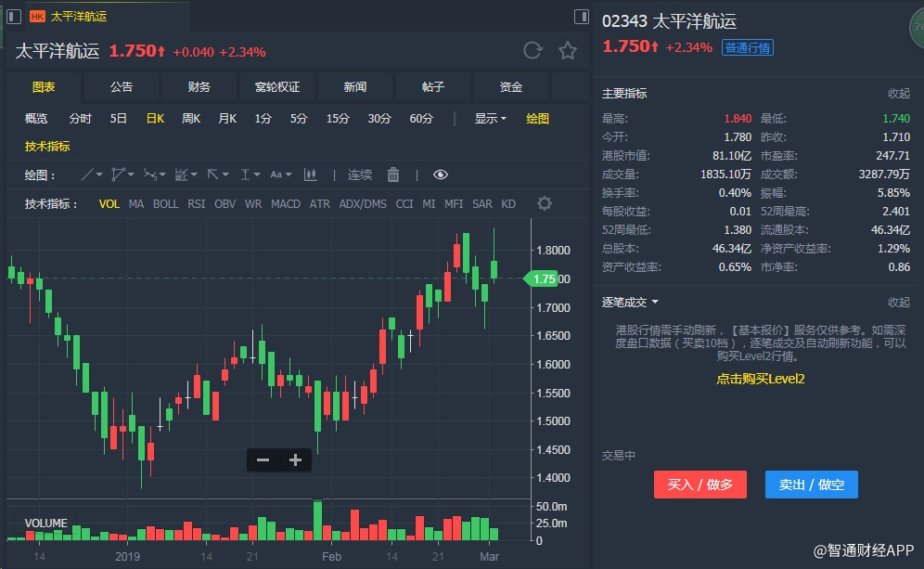This screenshot has height=569, width=924.
Task: Click the HK market badge icon
Action: [37, 17]
